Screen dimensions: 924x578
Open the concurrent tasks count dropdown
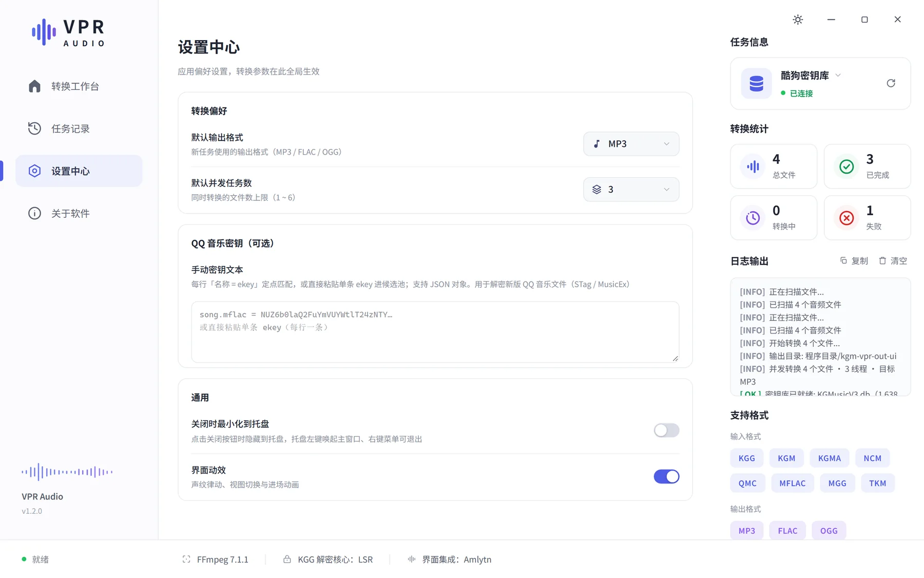tap(631, 190)
